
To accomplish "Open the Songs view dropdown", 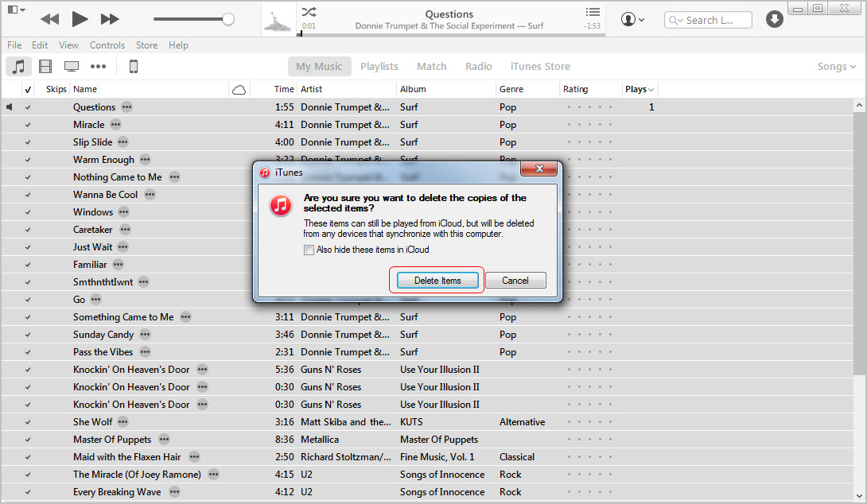I will coord(837,66).
